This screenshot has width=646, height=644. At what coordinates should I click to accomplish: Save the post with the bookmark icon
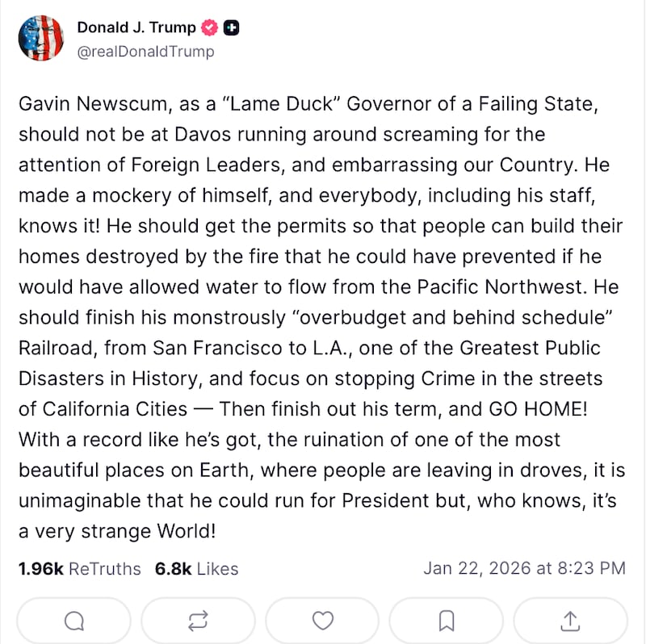(x=446, y=621)
